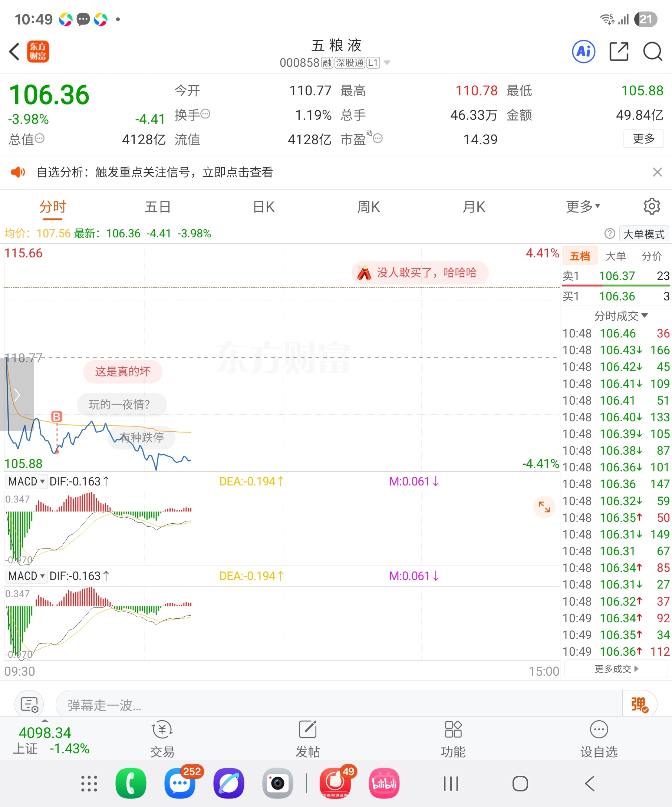The image size is (672, 807).
Task: Toggle 大单模式 big-order mode
Action: pos(643,234)
